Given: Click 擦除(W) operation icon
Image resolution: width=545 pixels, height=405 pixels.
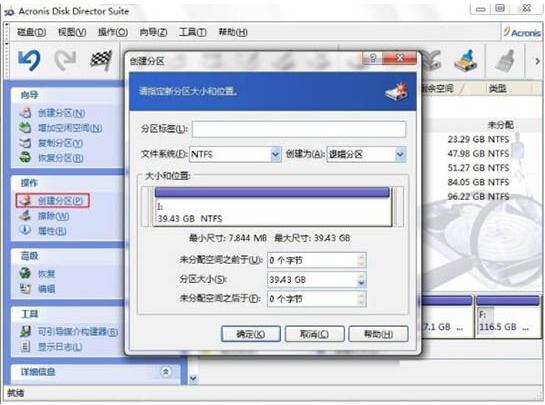Looking at the screenshot, I should coord(25,216).
